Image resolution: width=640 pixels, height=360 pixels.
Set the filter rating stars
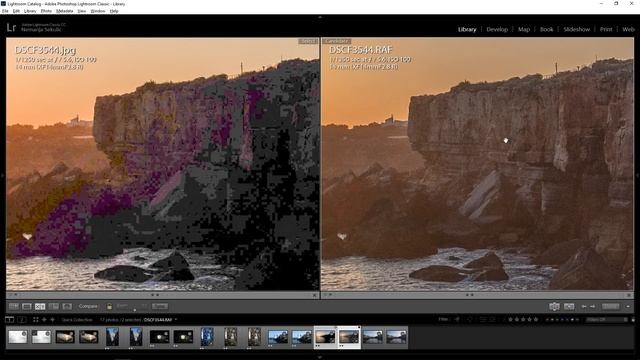coord(523,320)
